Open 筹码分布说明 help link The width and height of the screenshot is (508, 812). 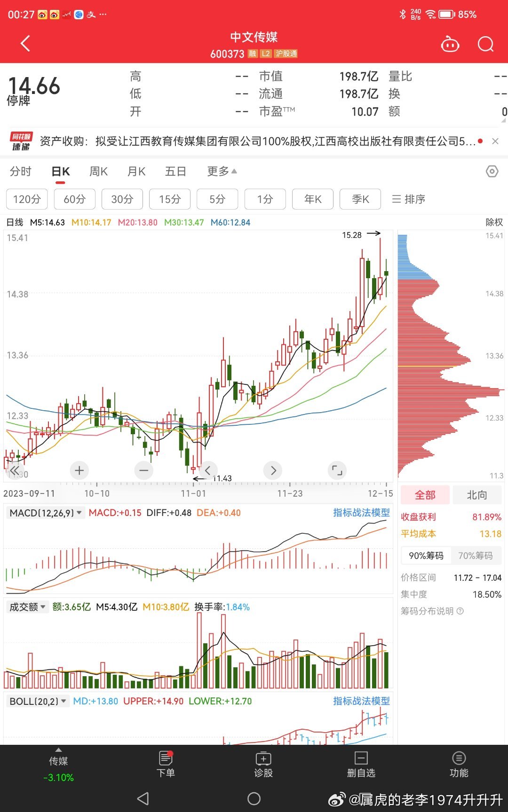click(432, 611)
